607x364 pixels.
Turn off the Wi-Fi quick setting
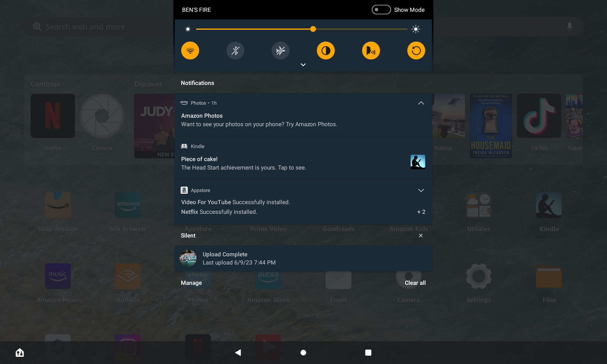click(x=190, y=51)
